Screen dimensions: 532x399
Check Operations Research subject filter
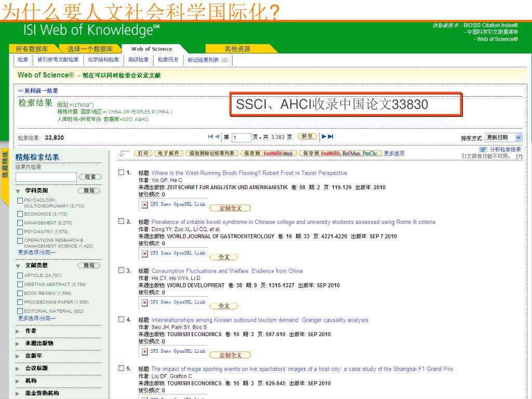point(20,241)
